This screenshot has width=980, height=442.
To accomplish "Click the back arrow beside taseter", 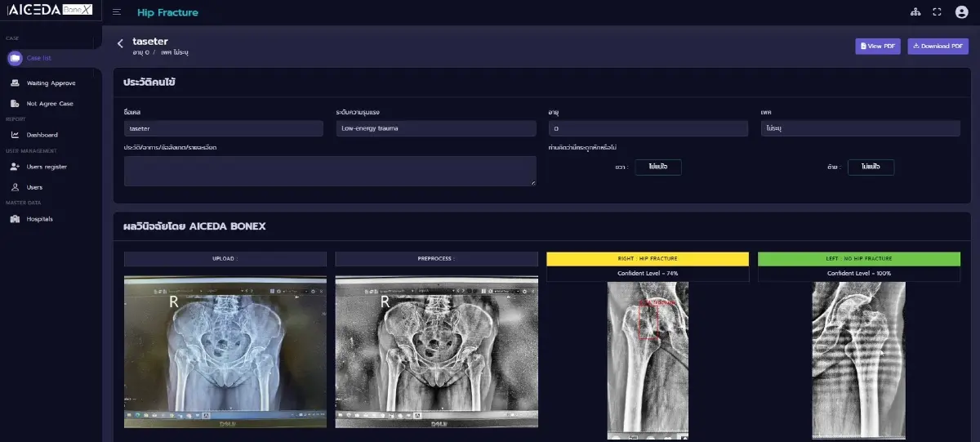I will click(120, 43).
